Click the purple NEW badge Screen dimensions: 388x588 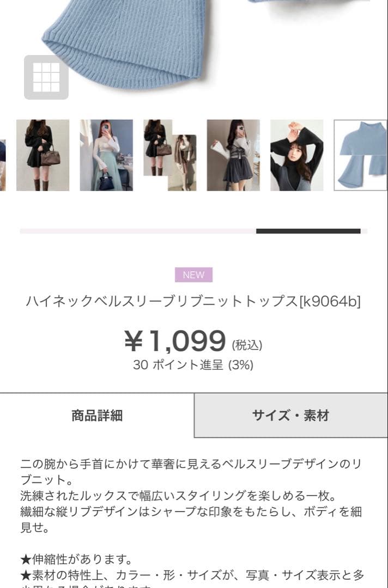point(193,275)
